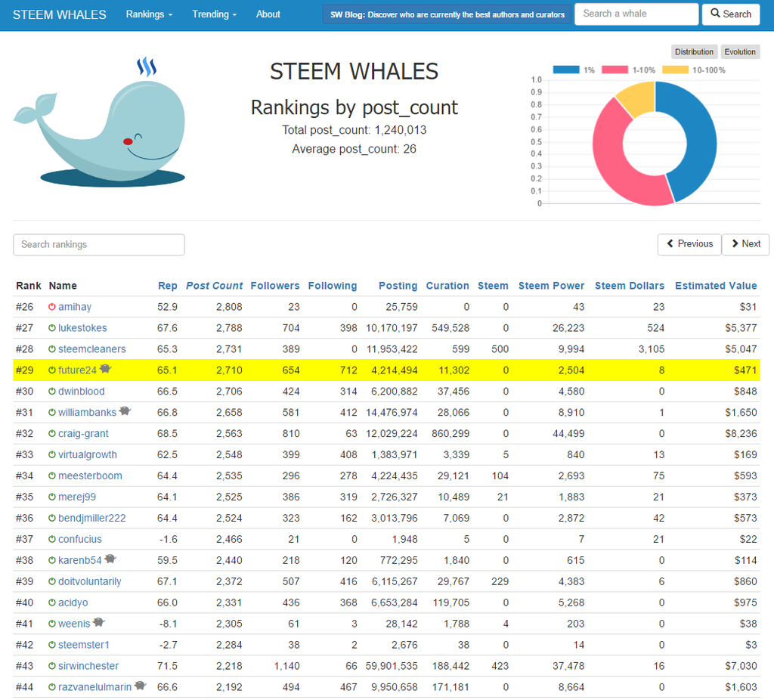The height and width of the screenshot is (700, 774).
Task: Go to the Next rankings page
Action: 745,244
